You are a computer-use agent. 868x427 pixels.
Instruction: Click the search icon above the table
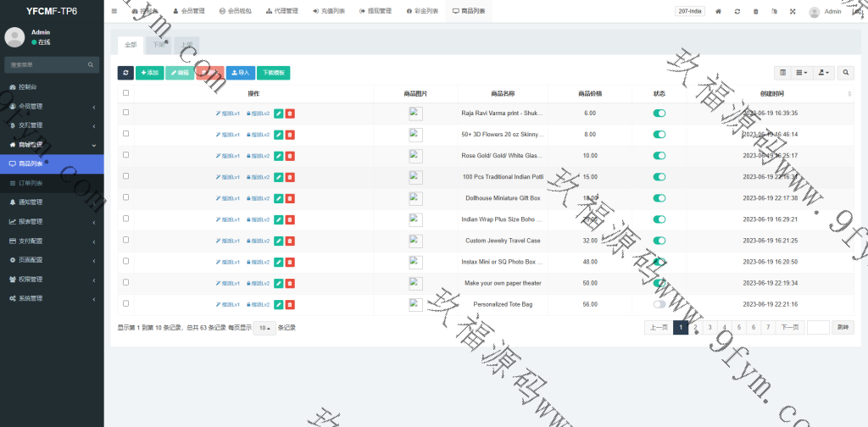[x=846, y=73]
